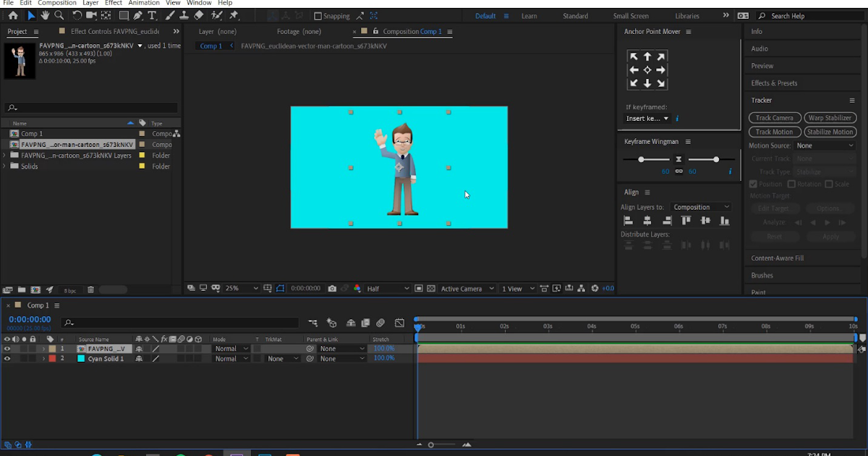The height and width of the screenshot is (456, 868).
Task: Open the Graph Editor in the timeline
Action: (399, 323)
